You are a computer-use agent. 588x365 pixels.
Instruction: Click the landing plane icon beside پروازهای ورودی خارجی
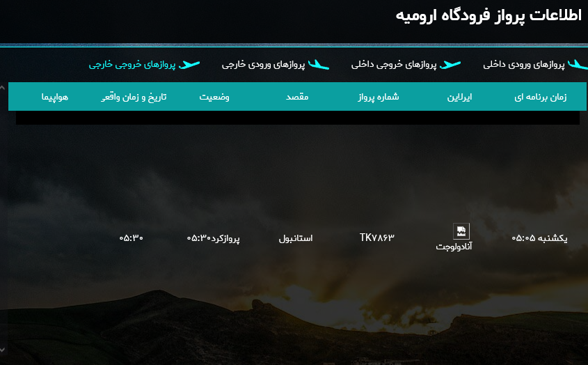tap(319, 65)
